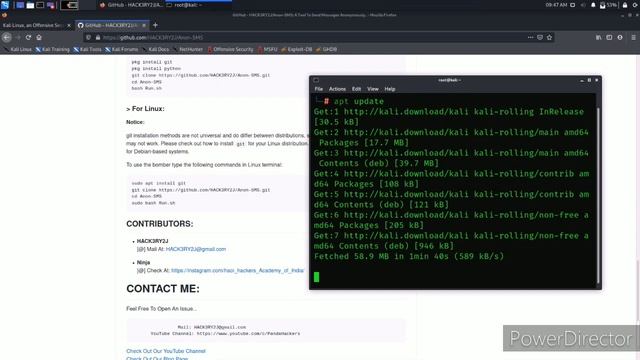Open the page actions three-dot menu

530,37
